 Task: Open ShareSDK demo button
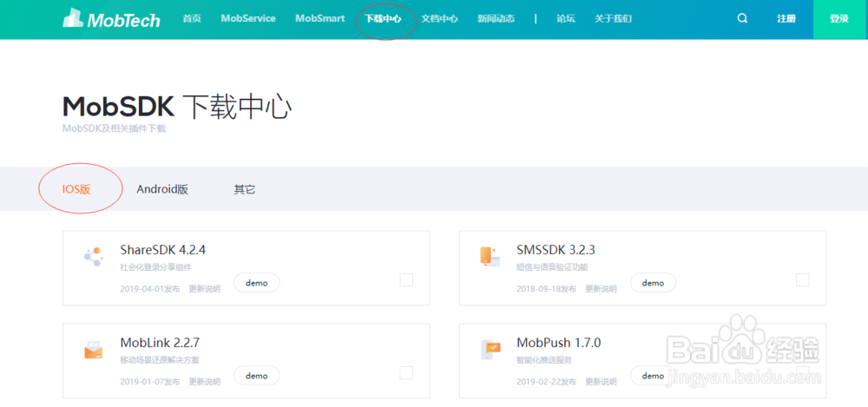[257, 283]
